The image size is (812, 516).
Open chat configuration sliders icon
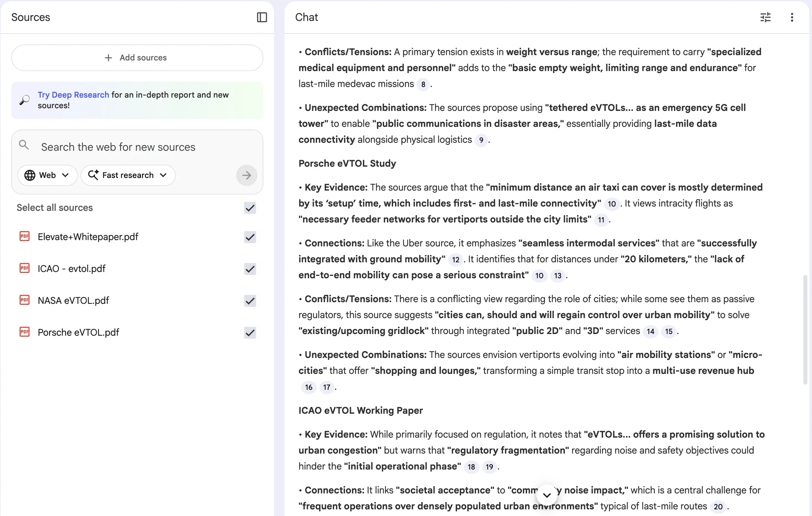coord(765,17)
